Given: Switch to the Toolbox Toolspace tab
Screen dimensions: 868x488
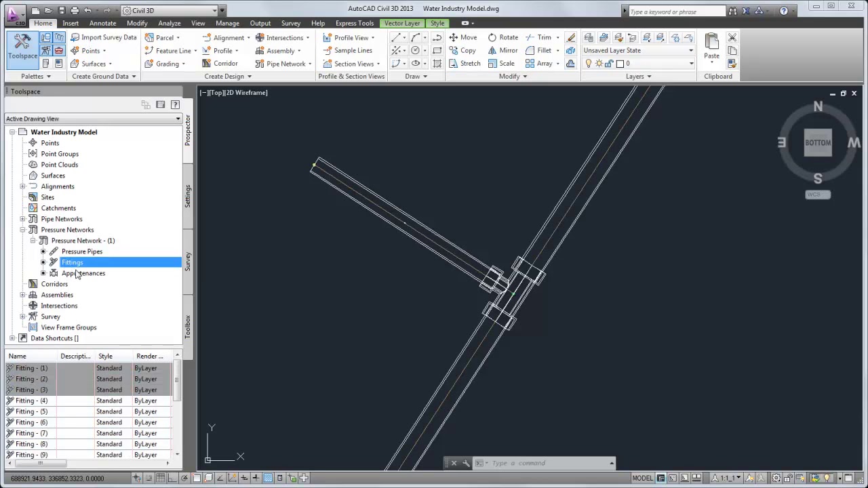Looking at the screenshot, I should pyautogui.click(x=188, y=327).
